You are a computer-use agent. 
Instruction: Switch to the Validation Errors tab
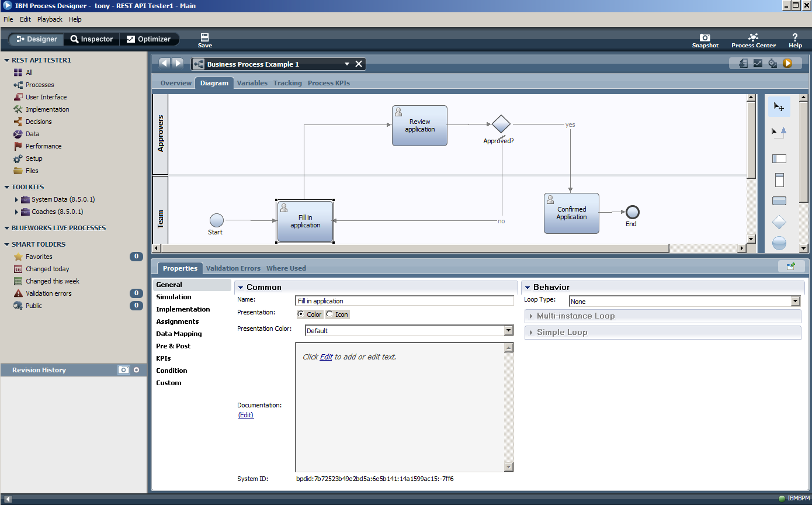233,268
